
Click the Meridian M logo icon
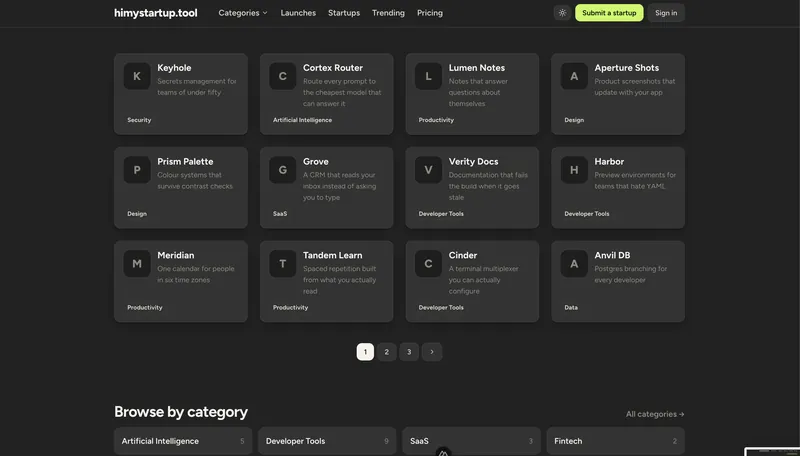pyautogui.click(x=137, y=264)
